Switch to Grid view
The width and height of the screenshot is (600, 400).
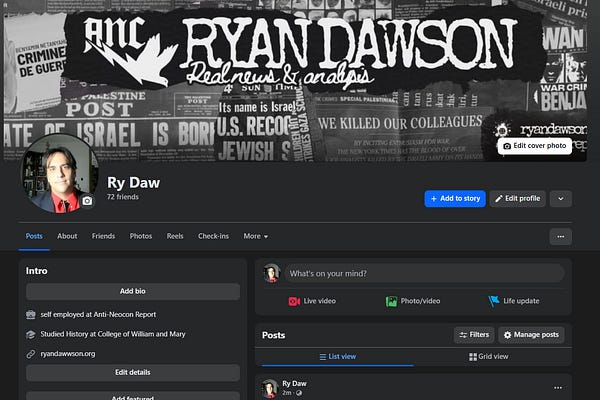tap(489, 357)
